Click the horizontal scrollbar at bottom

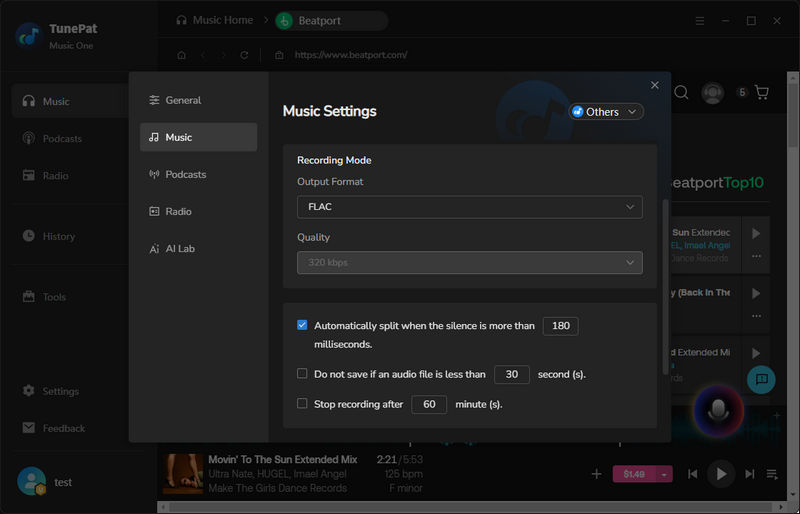pyautogui.click(x=469, y=507)
